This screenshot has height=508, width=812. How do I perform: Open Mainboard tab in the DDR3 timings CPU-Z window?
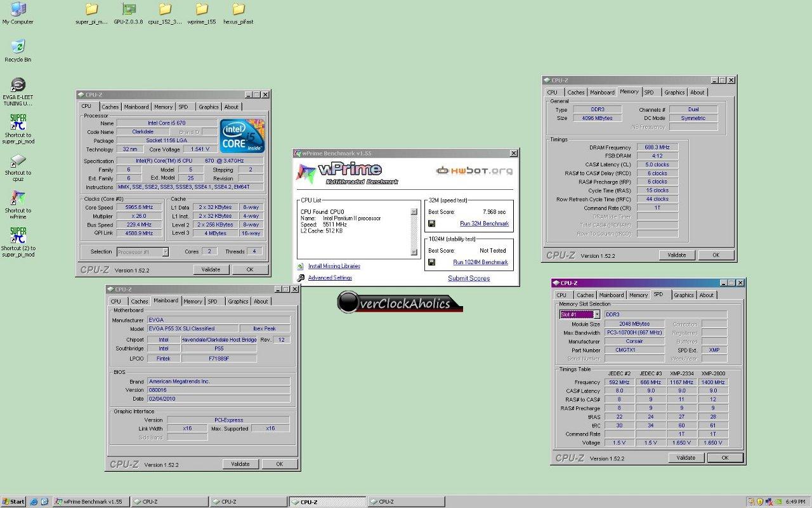[x=602, y=92]
